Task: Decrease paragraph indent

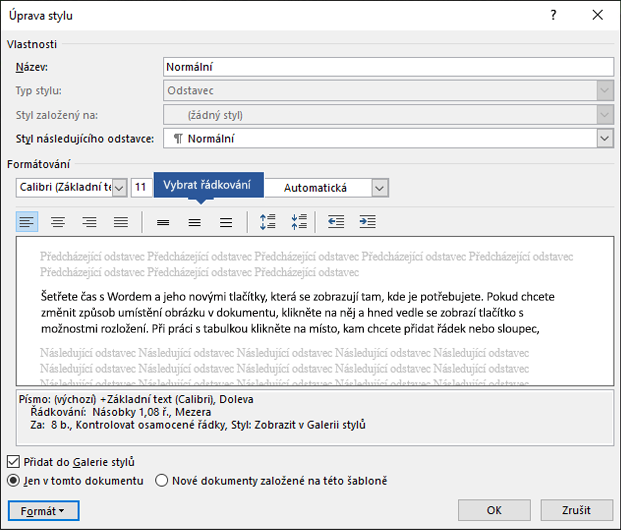Action: pyautogui.click(x=336, y=221)
